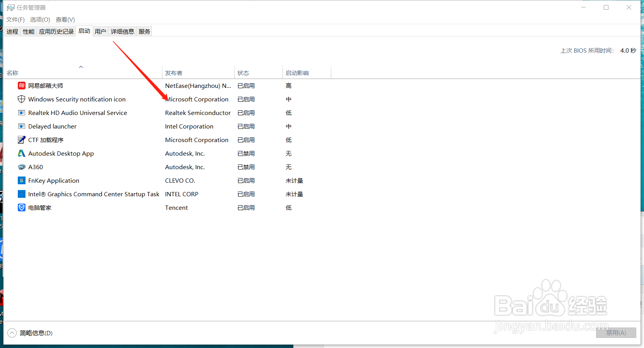
Task: Click publisher Realtek Semiconductor cell
Action: tap(198, 113)
